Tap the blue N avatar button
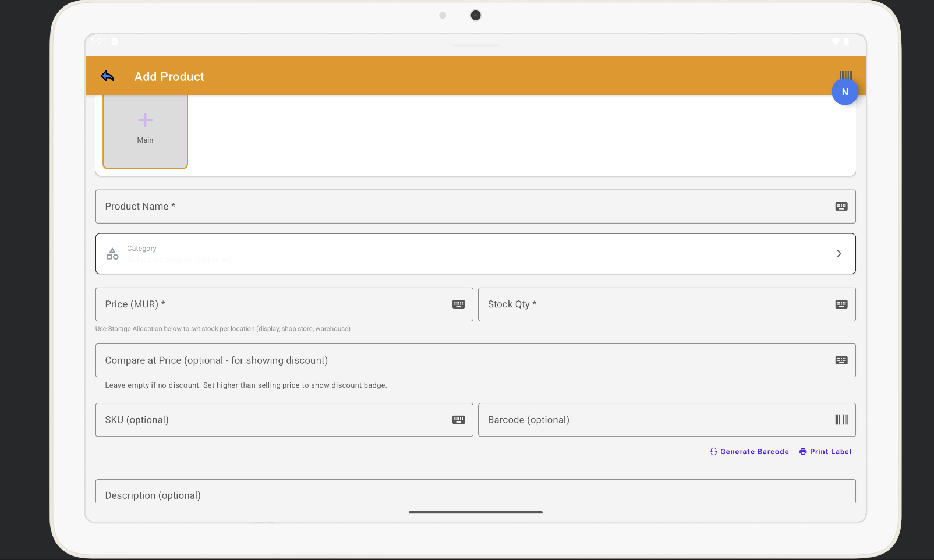 pyautogui.click(x=845, y=92)
